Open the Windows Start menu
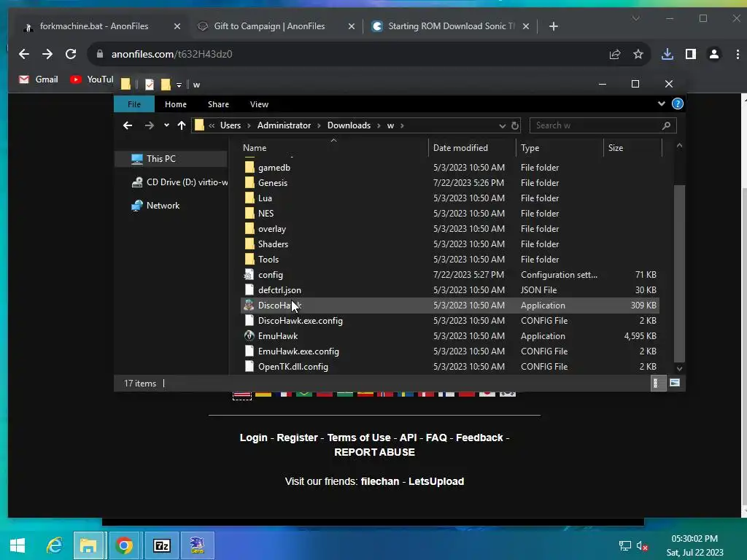Screen dimensions: 747x560 [x=18, y=545]
